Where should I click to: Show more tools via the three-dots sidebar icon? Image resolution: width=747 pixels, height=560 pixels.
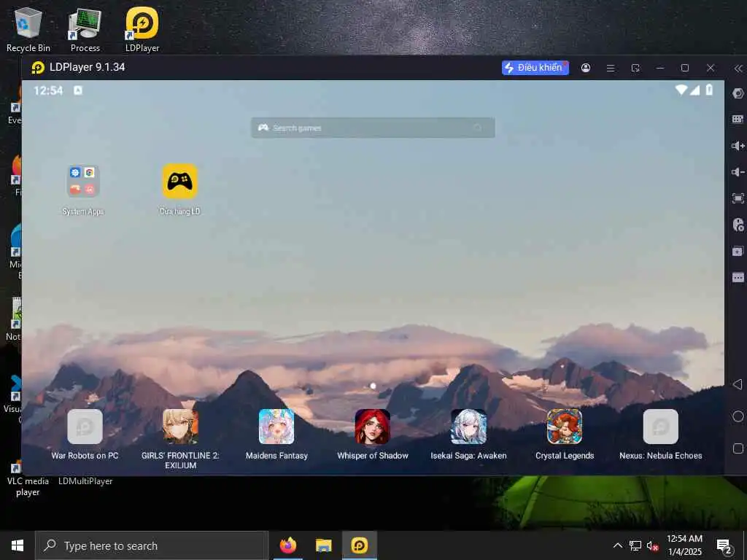738,277
